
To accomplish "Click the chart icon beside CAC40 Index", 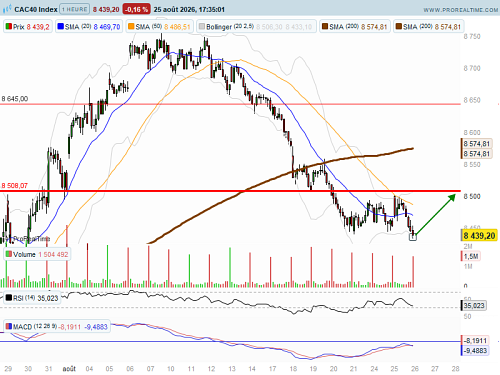I will 7,9.
